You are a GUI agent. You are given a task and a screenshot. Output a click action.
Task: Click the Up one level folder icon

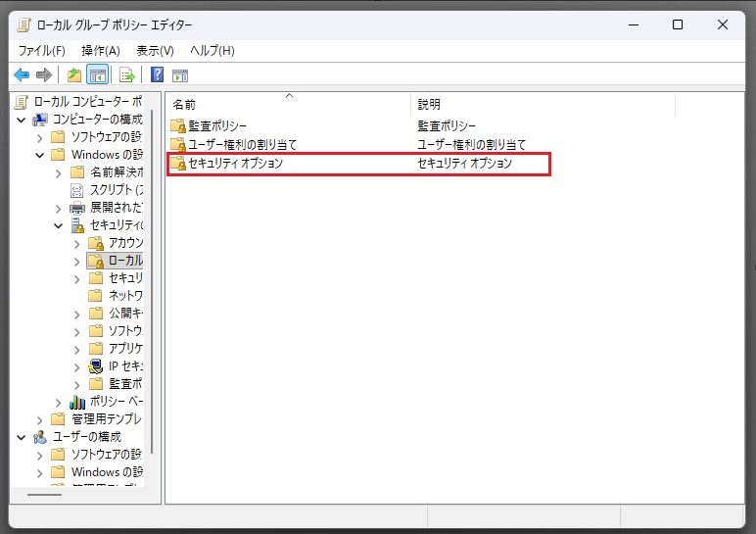74,75
